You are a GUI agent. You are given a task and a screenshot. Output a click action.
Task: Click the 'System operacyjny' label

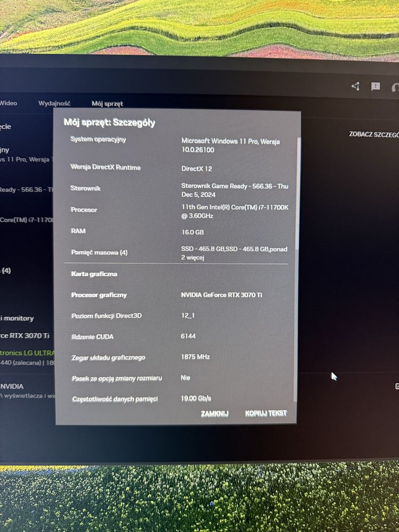pos(98,139)
